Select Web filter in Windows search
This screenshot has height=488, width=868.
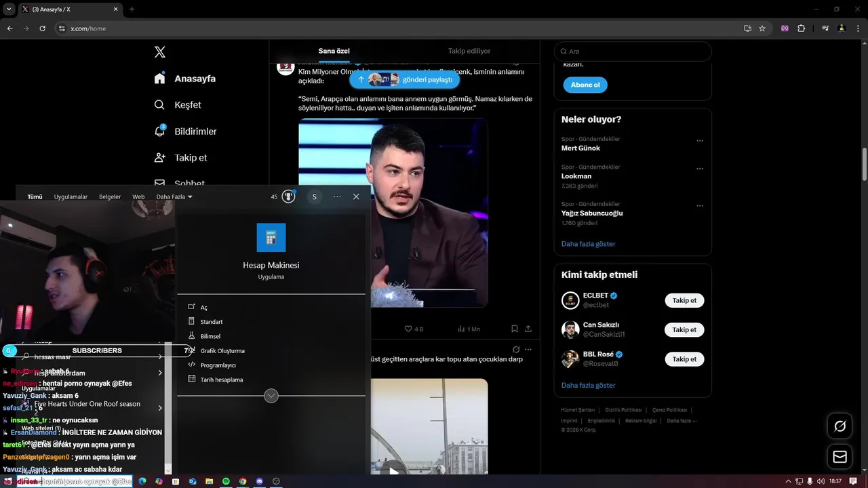coord(138,197)
